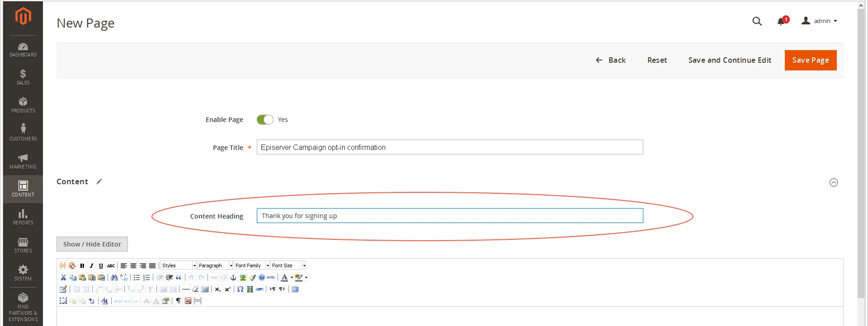Open Products menu in sidebar
Image resolution: width=868 pixels, height=326 pixels.
pyautogui.click(x=23, y=105)
